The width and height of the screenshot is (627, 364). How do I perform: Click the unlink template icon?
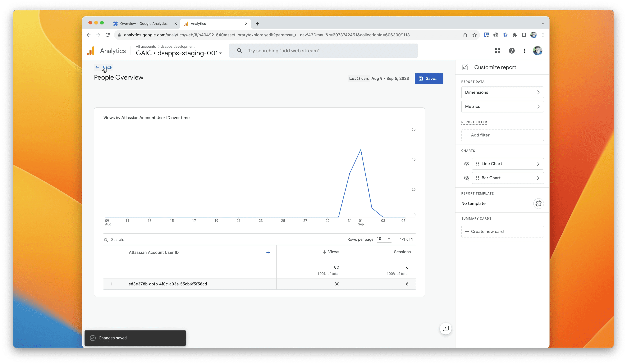(538, 203)
